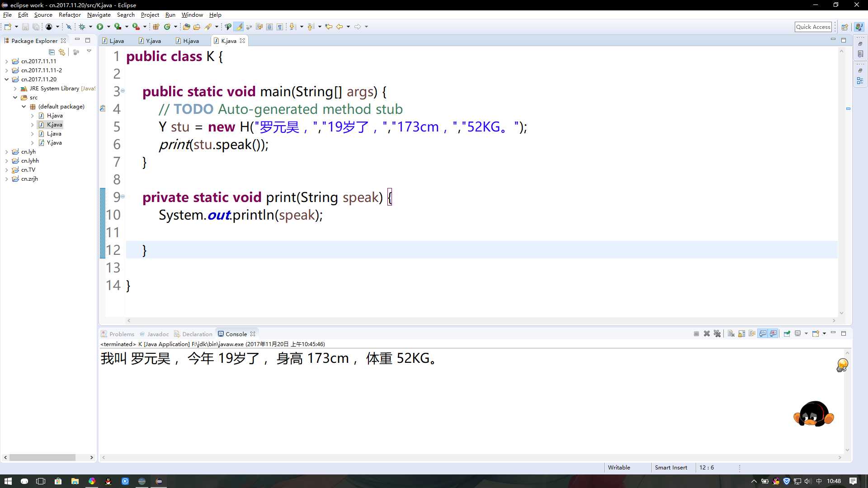Switch to the Y.java editor tab
868x488 pixels.
tap(150, 41)
